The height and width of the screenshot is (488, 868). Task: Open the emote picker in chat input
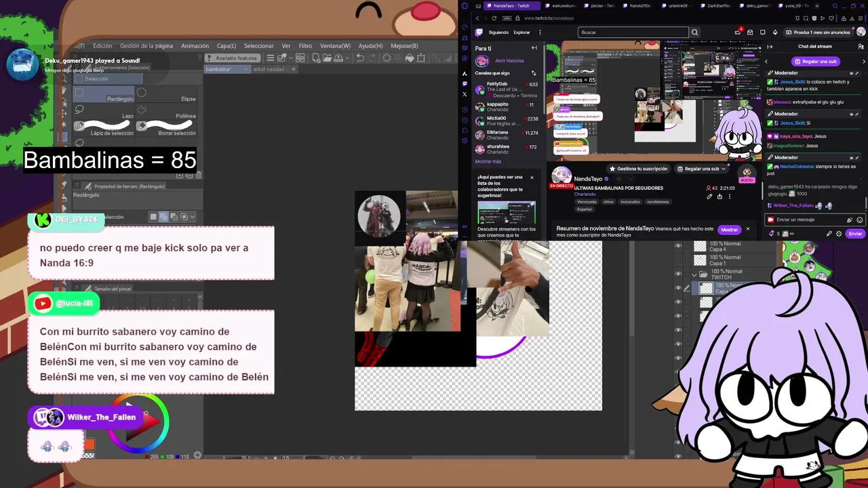(860, 220)
